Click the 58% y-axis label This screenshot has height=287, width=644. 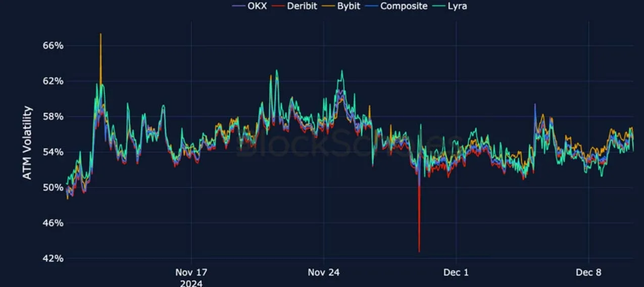point(53,116)
